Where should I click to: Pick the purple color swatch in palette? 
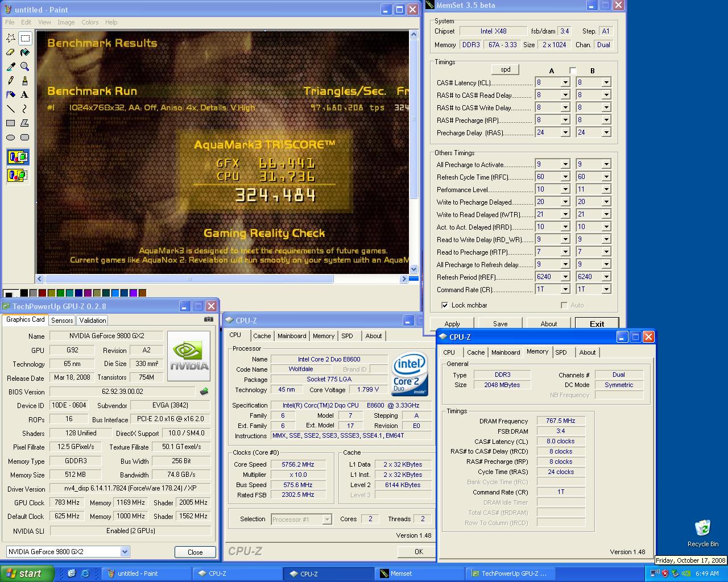tap(88, 293)
